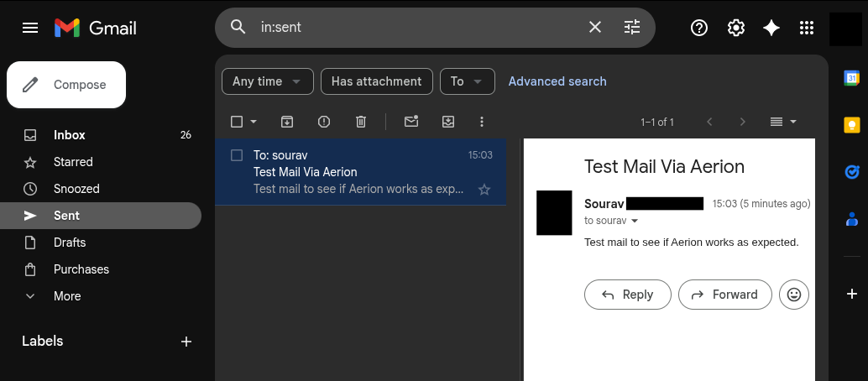Click the 15:03 (5 minutes ago) timestamp
868x381 pixels.
[761, 204]
